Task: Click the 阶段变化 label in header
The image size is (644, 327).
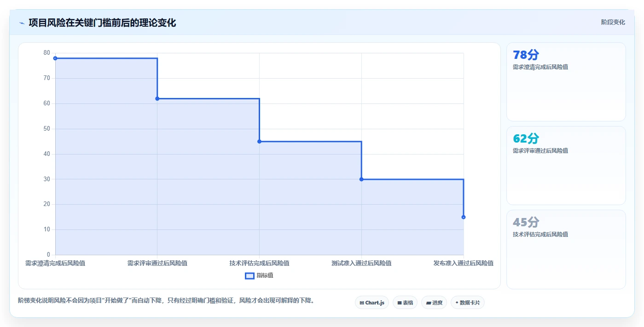Action: 613,22
